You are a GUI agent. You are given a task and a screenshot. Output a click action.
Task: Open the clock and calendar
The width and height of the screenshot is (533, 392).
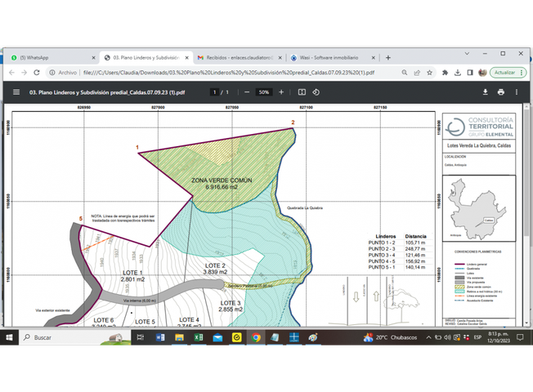pos(499,337)
